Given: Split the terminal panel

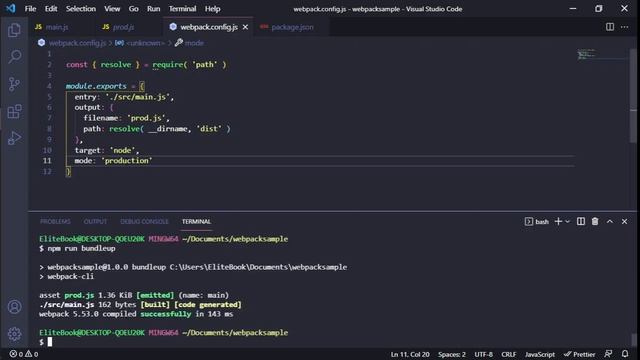Looking at the screenshot, I should coord(581,221).
